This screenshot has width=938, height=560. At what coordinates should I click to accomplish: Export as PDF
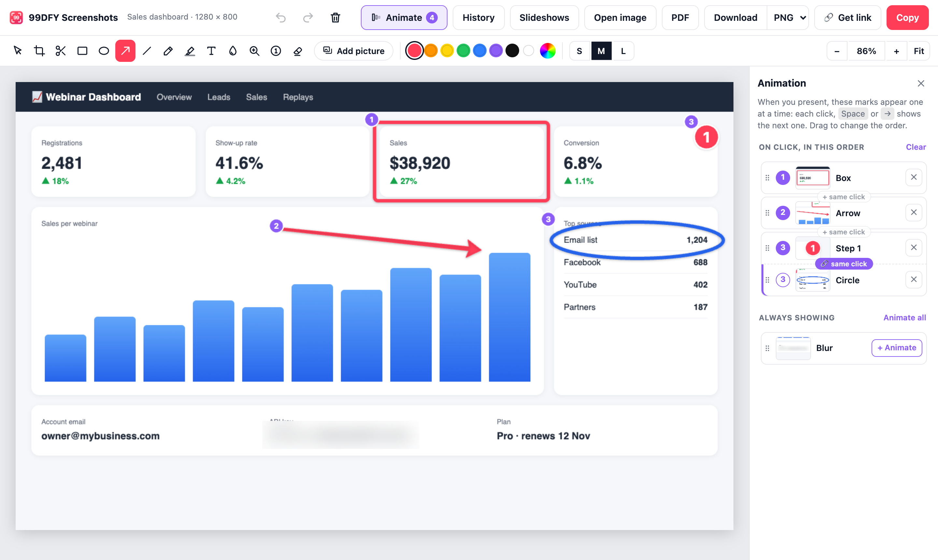click(680, 17)
